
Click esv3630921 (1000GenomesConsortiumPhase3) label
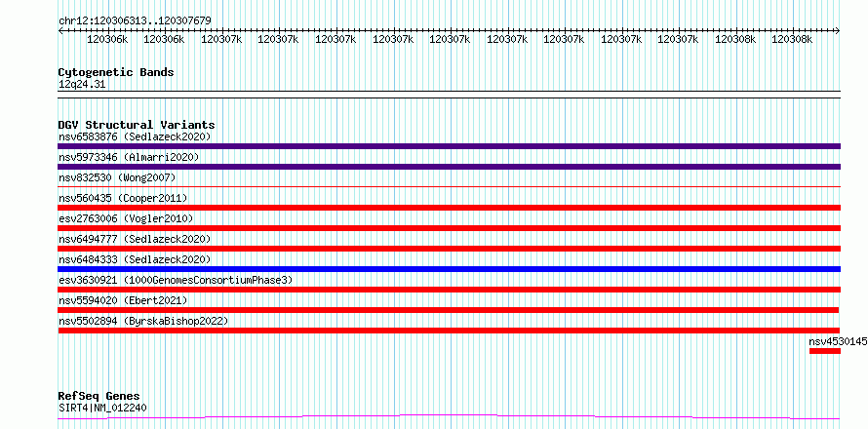176,280
